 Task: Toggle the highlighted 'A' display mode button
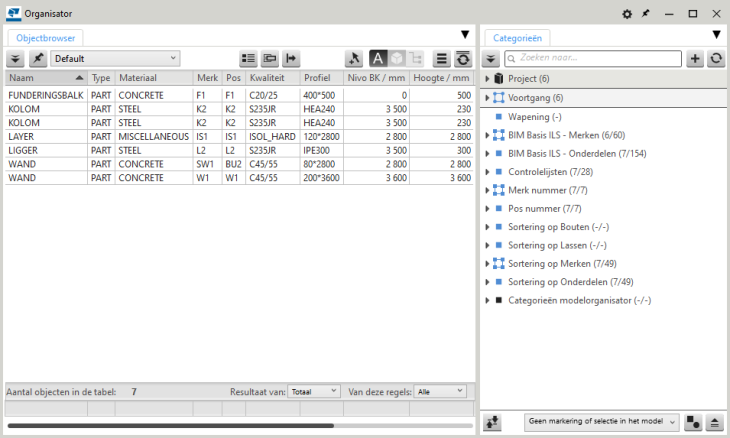[379, 59]
